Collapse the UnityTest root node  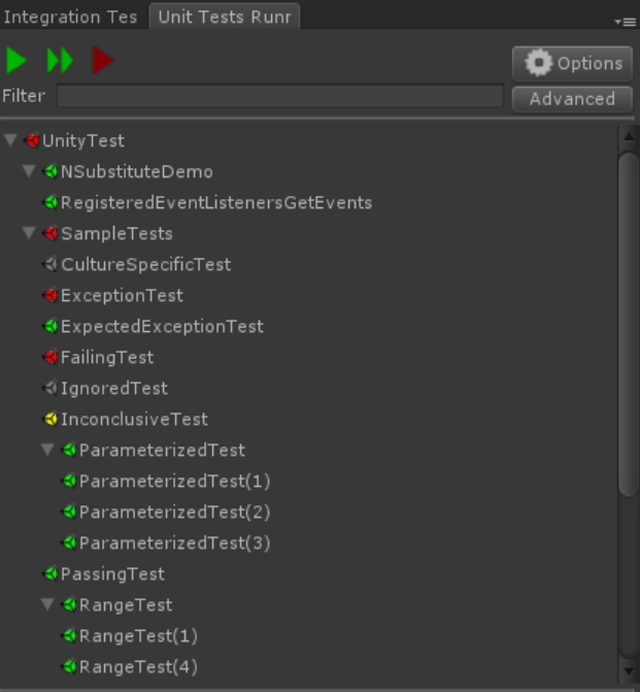(11, 141)
